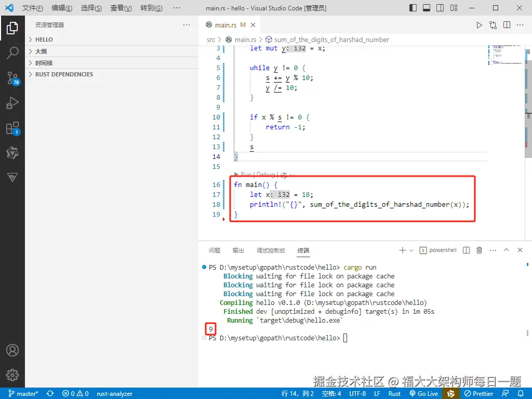Toggle the primary side bar layout icon
The image size is (532, 399).
click(x=413, y=8)
